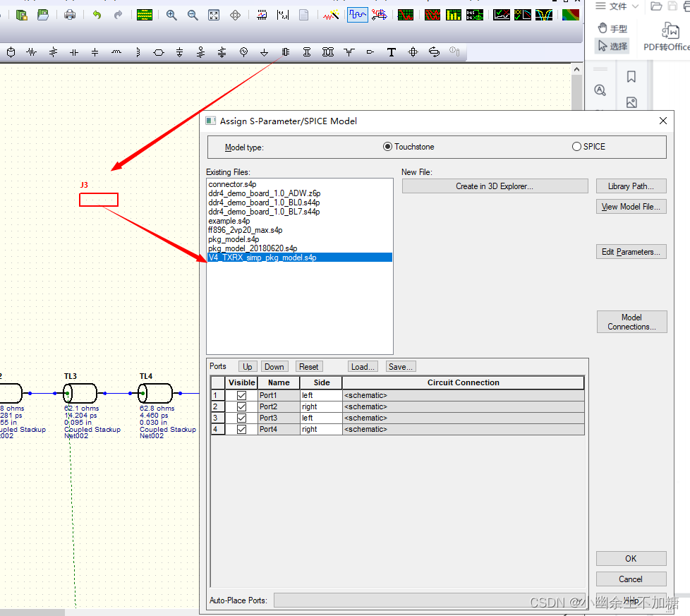Click the fit-to-window icon
Image resolution: width=690 pixels, height=616 pixels.
pyautogui.click(x=214, y=15)
